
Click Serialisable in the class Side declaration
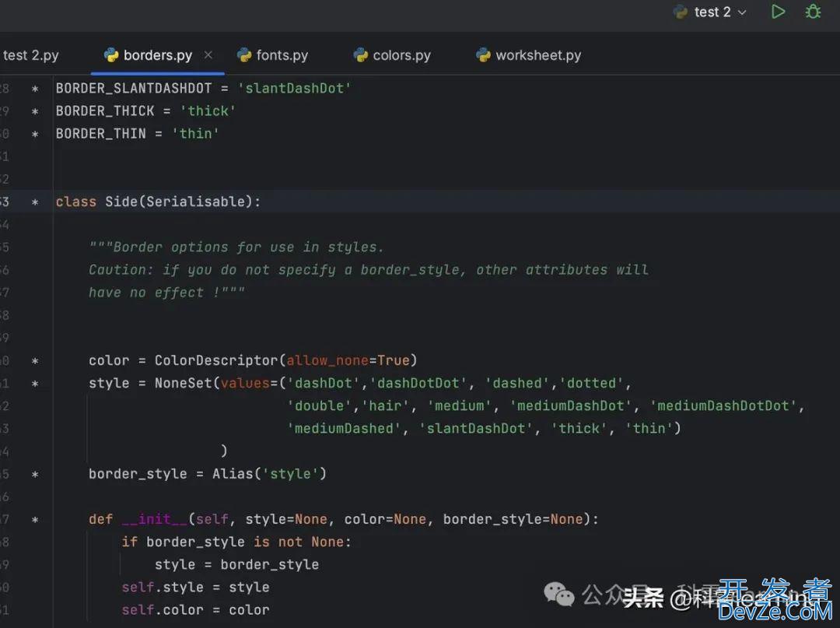pyautogui.click(x=195, y=202)
